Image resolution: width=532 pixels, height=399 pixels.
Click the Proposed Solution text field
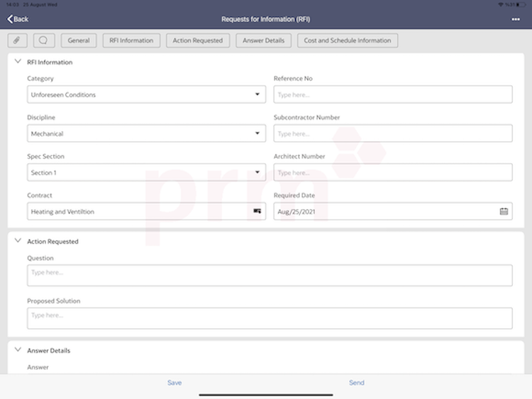[270, 318]
